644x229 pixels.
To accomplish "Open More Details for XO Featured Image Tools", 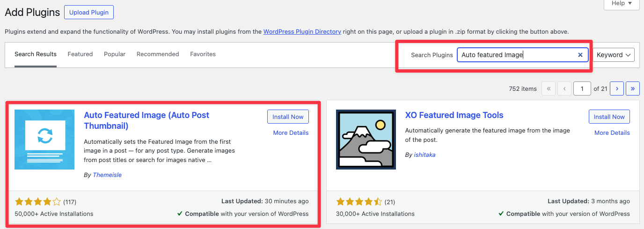I will coord(612,133).
